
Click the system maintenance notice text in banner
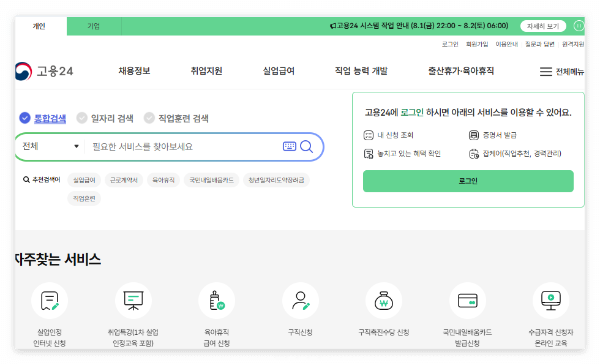click(422, 26)
